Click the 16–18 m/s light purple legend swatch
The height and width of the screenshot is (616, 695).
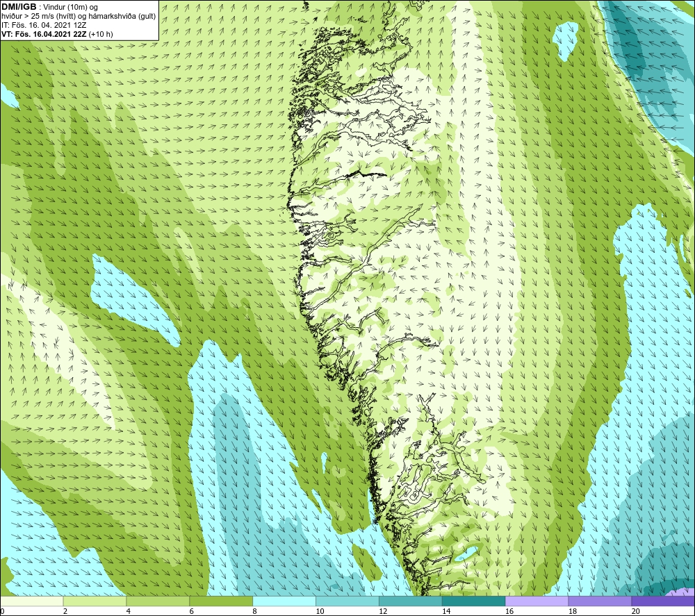(537, 601)
